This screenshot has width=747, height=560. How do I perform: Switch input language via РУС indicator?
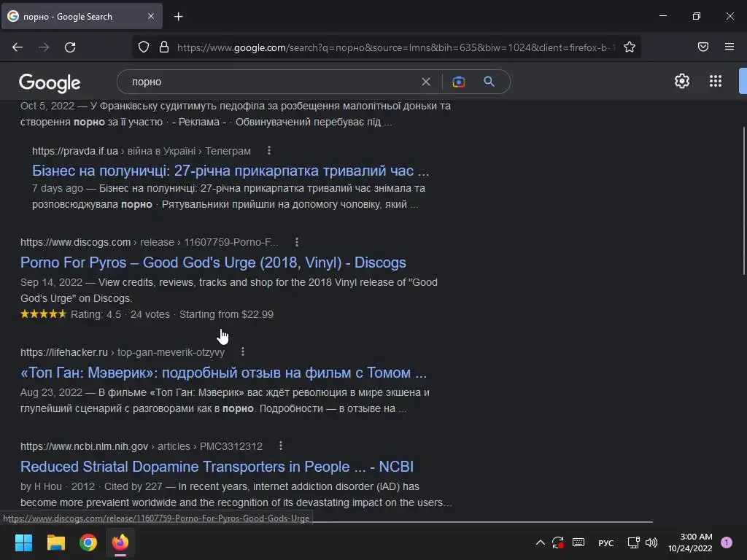tap(606, 542)
